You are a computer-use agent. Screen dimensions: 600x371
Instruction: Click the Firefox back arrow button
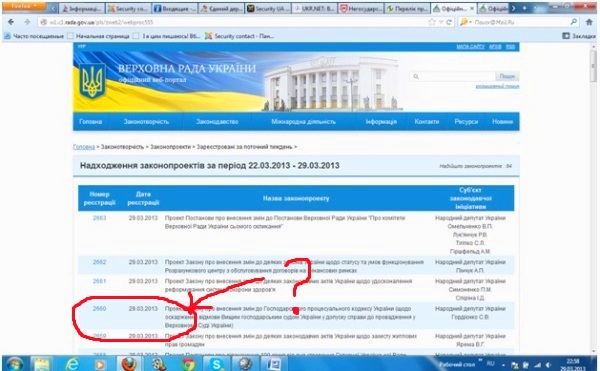pyautogui.click(x=11, y=22)
